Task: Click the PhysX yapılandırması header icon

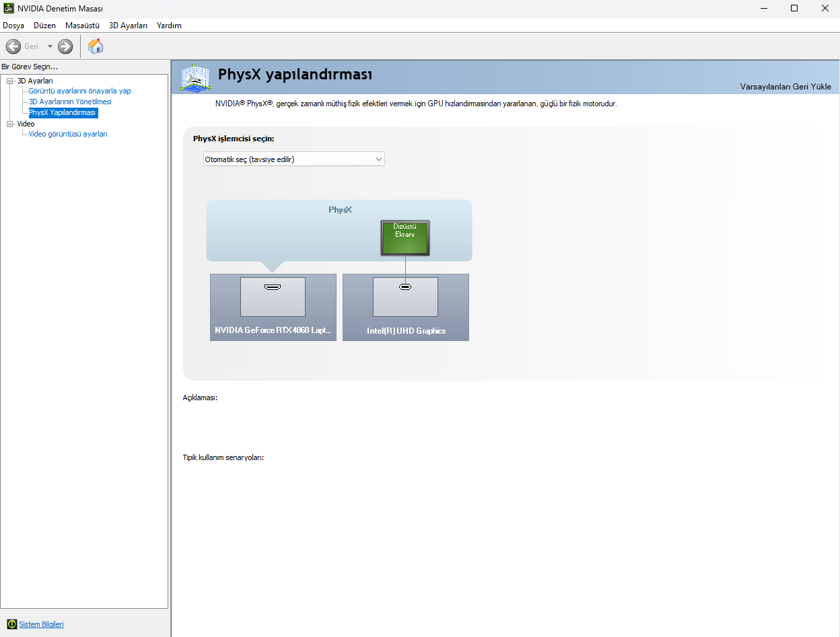Action: point(195,77)
